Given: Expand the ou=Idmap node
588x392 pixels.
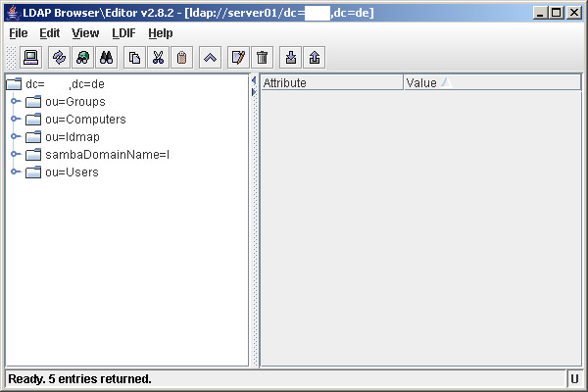Looking at the screenshot, I should coord(15,136).
